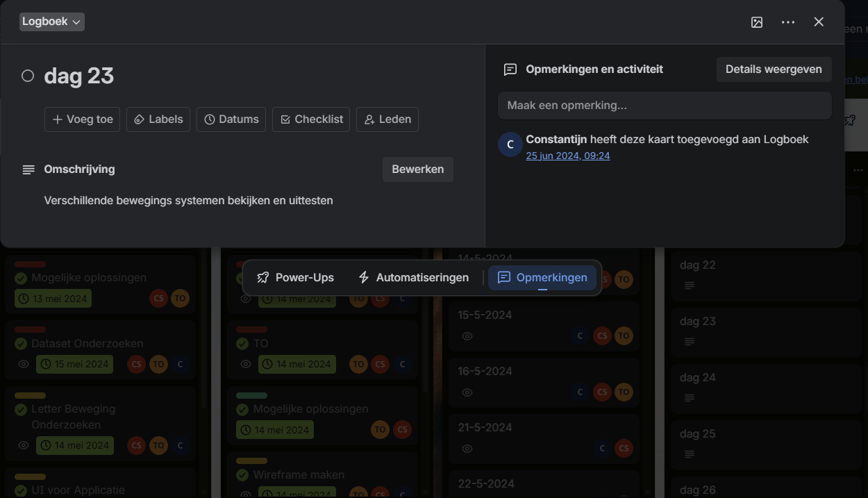Open the Labels picker
The image size is (868, 498).
pos(158,119)
